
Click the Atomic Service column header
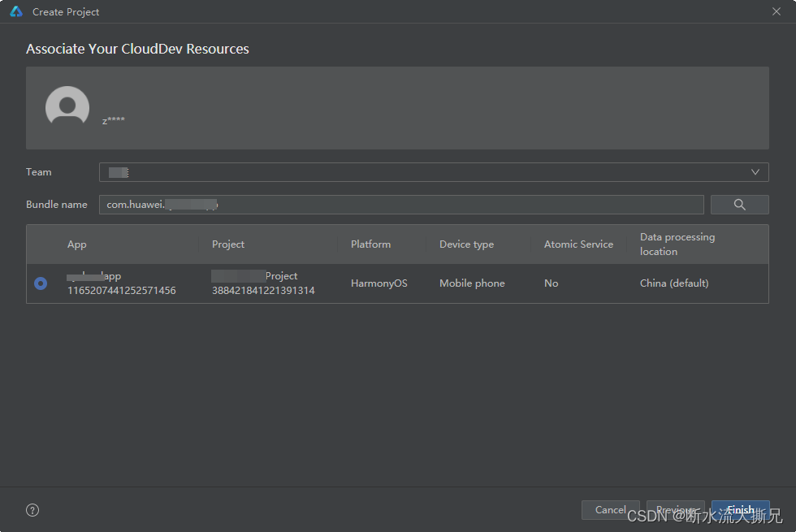pyautogui.click(x=578, y=244)
